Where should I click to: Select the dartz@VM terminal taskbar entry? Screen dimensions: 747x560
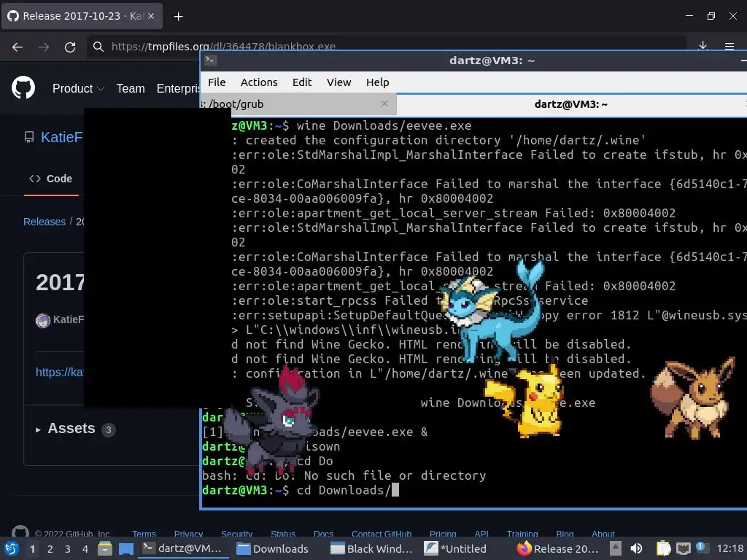tap(183, 548)
